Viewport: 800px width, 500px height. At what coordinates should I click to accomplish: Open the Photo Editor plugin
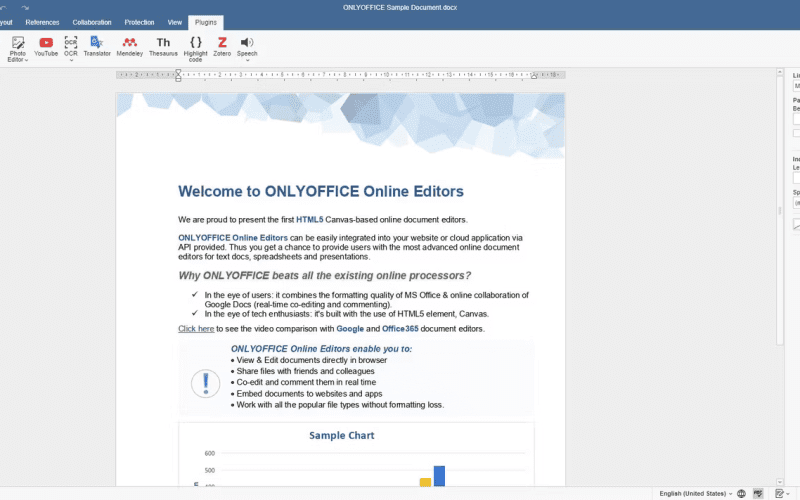[18, 49]
